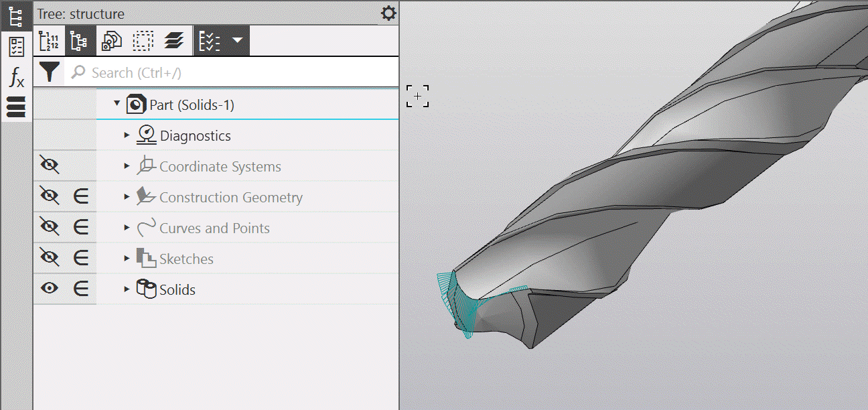Open the tree settings gear icon
Image resolution: width=868 pixels, height=410 pixels.
388,13
